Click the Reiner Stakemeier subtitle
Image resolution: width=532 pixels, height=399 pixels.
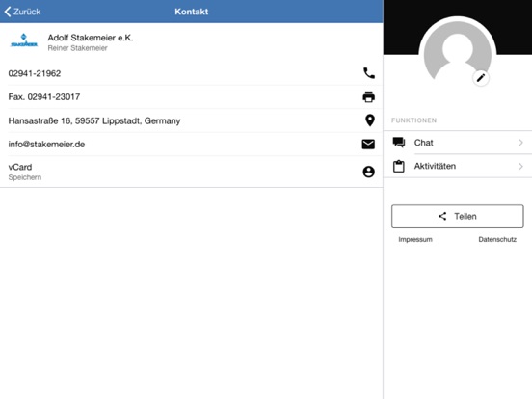point(77,48)
